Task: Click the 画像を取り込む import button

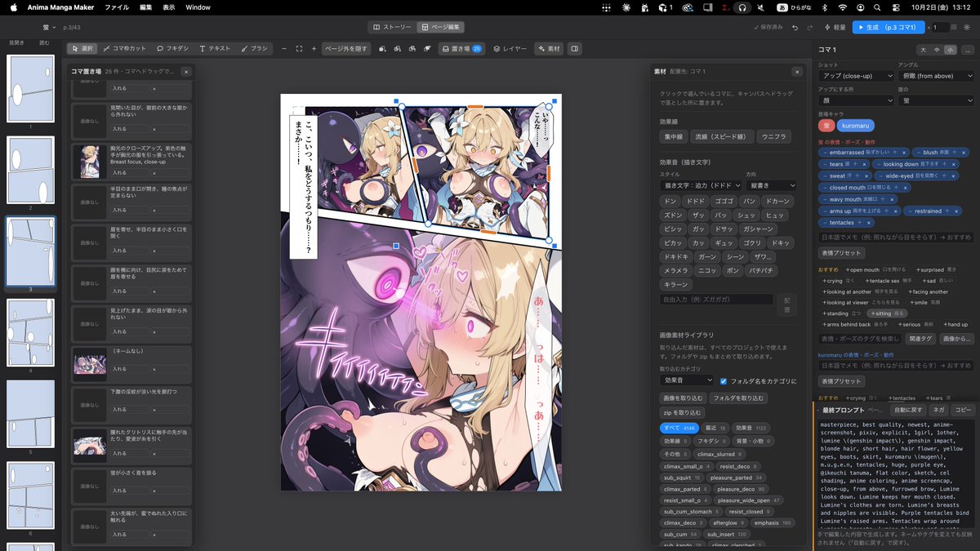Action: [682, 398]
